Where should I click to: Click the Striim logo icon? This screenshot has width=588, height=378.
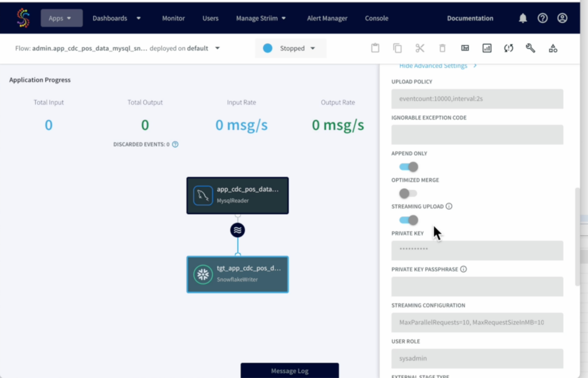pos(23,18)
